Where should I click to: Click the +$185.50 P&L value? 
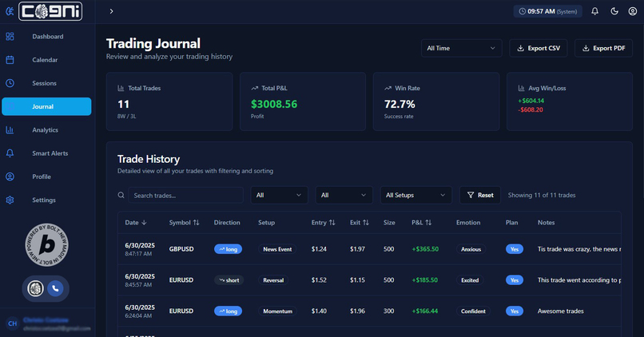425,280
